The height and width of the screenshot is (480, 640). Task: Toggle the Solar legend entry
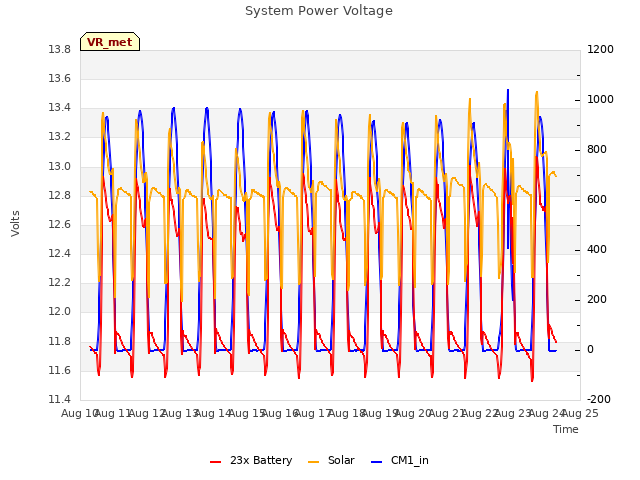(x=331, y=460)
